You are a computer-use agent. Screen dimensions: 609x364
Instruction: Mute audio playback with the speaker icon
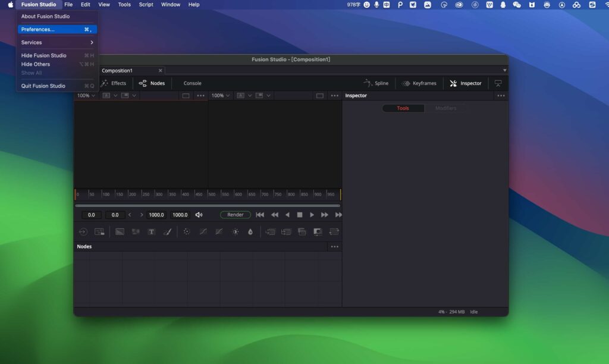pos(198,215)
